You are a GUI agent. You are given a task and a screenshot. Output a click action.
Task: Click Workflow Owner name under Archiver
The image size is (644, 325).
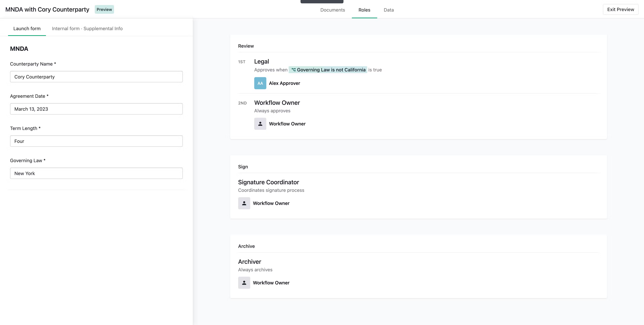[x=271, y=283]
